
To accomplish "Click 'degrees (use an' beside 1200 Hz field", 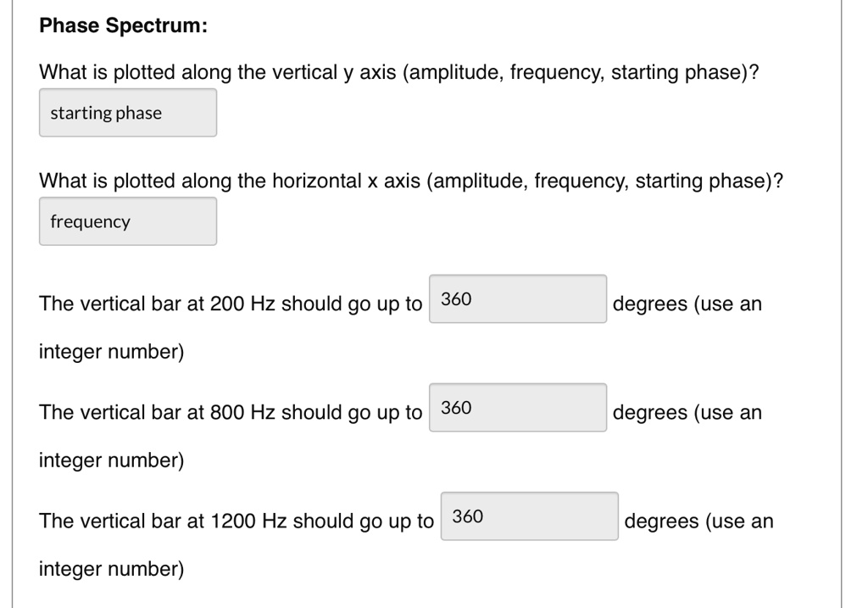I will (698, 522).
